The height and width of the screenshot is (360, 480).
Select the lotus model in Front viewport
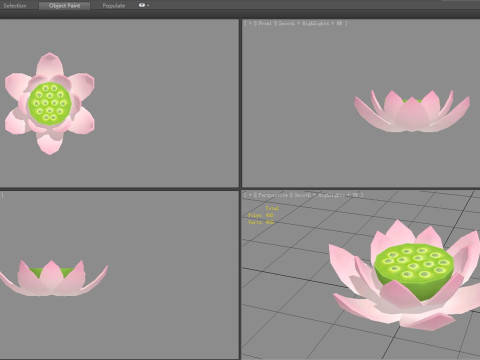(412, 111)
